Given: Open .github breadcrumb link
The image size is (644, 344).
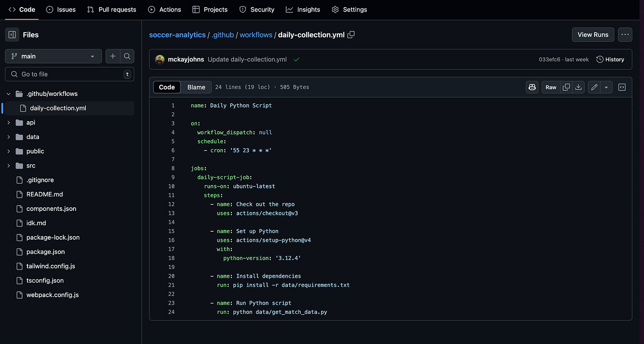Looking at the screenshot, I should click(x=222, y=34).
